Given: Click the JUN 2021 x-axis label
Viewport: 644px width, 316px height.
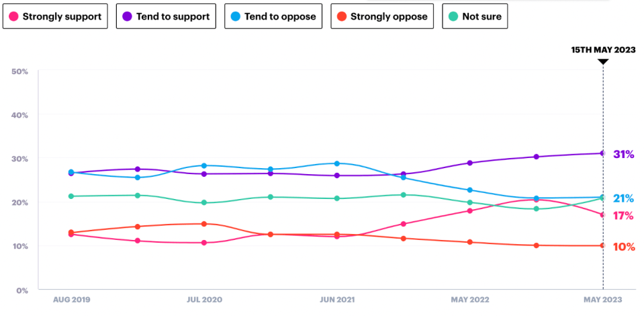Looking at the screenshot, I should click(x=336, y=299).
